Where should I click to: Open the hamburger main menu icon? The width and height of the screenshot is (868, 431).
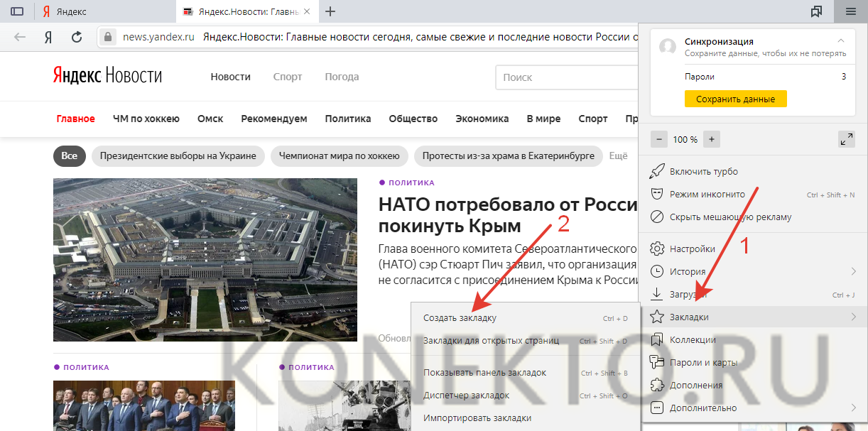click(x=850, y=11)
